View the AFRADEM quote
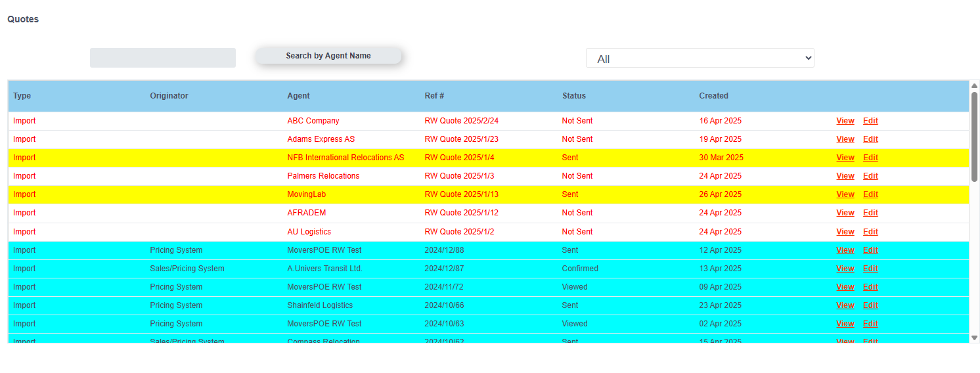Image resolution: width=980 pixels, height=373 pixels. 845,213
